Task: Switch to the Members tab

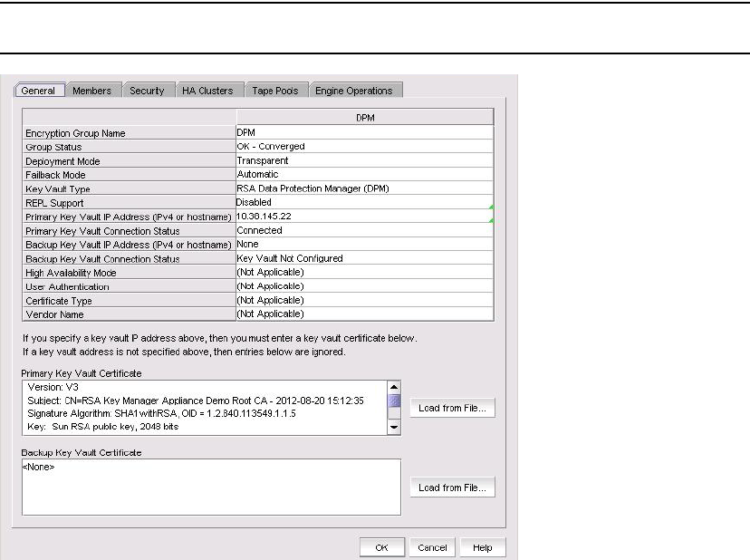Action: point(91,91)
